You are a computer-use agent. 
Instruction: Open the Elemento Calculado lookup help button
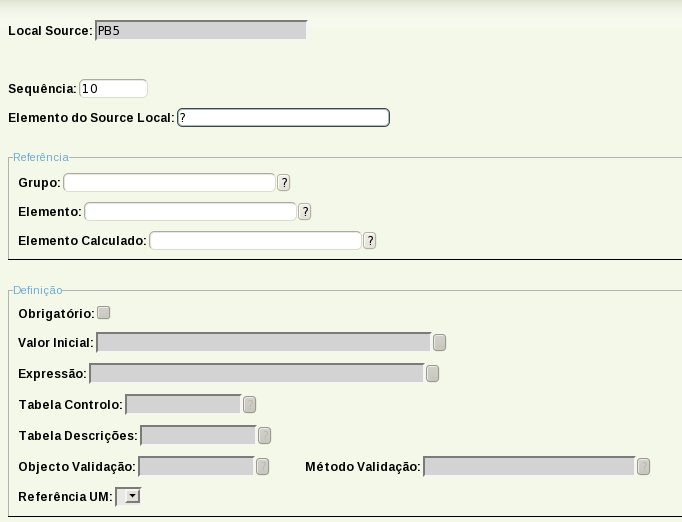pos(370,241)
